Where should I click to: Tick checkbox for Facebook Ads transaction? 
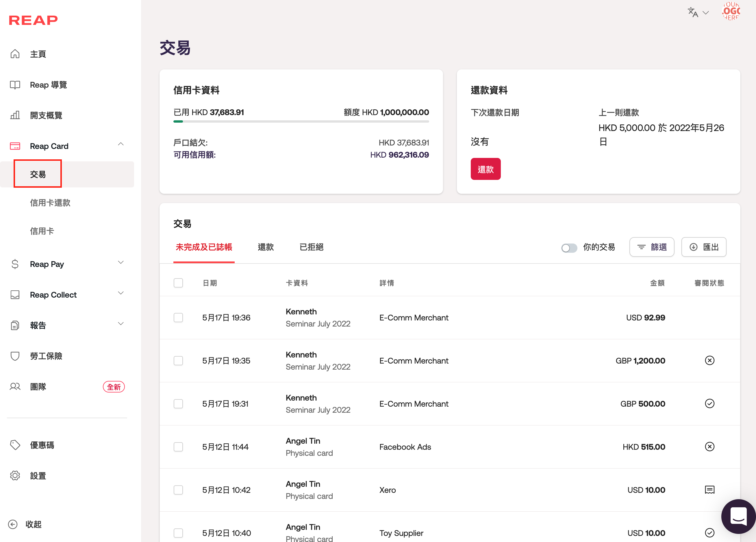(x=178, y=447)
